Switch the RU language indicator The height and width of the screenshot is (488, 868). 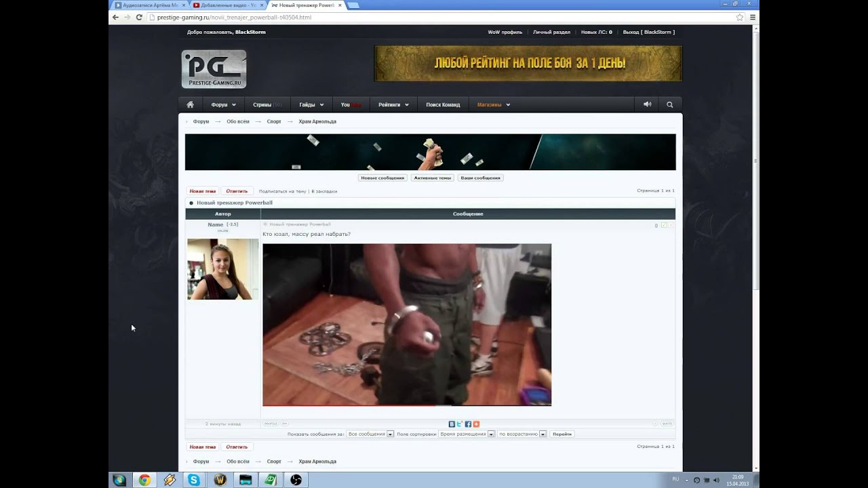click(x=675, y=479)
